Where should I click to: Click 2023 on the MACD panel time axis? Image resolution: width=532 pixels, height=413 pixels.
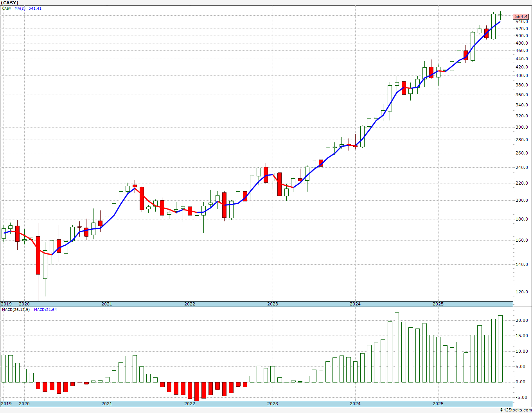point(273,404)
